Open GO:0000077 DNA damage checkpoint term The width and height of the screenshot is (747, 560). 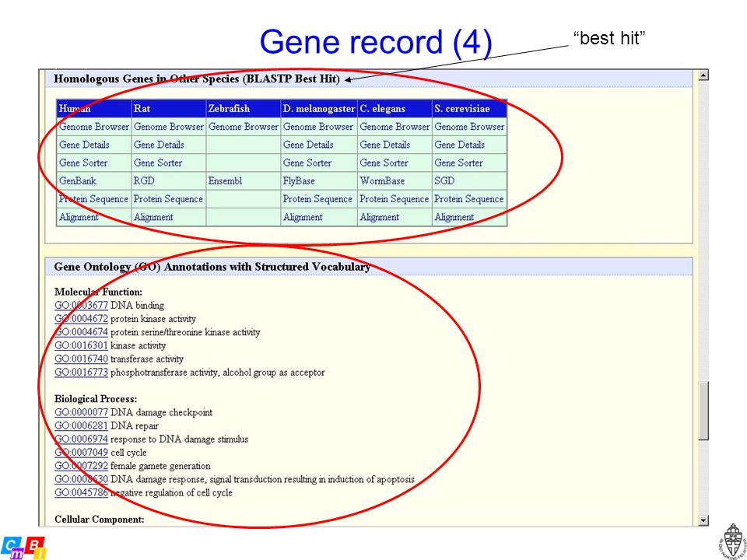tap(81, 412)
